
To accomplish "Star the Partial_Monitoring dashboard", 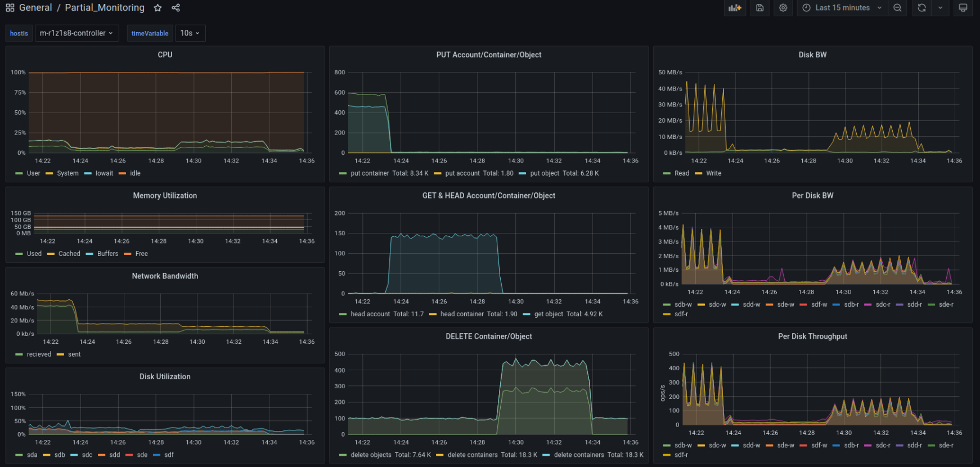I will pos(158,8).
